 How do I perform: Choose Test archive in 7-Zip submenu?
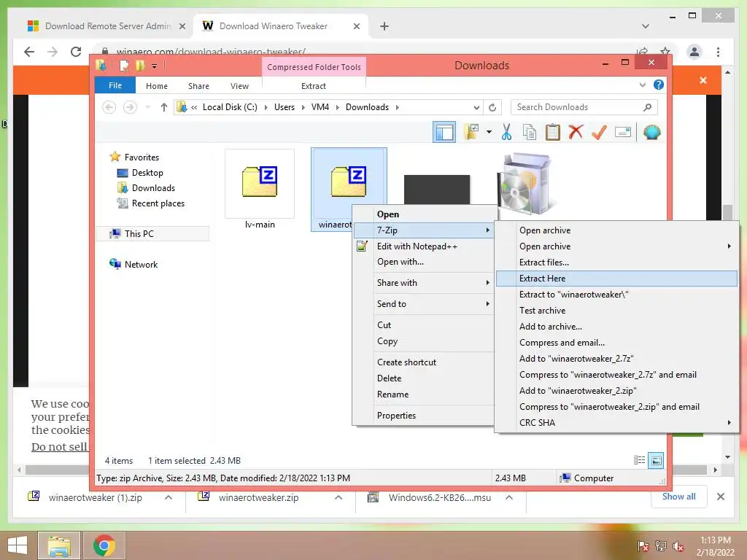click(x=616, y=311)
